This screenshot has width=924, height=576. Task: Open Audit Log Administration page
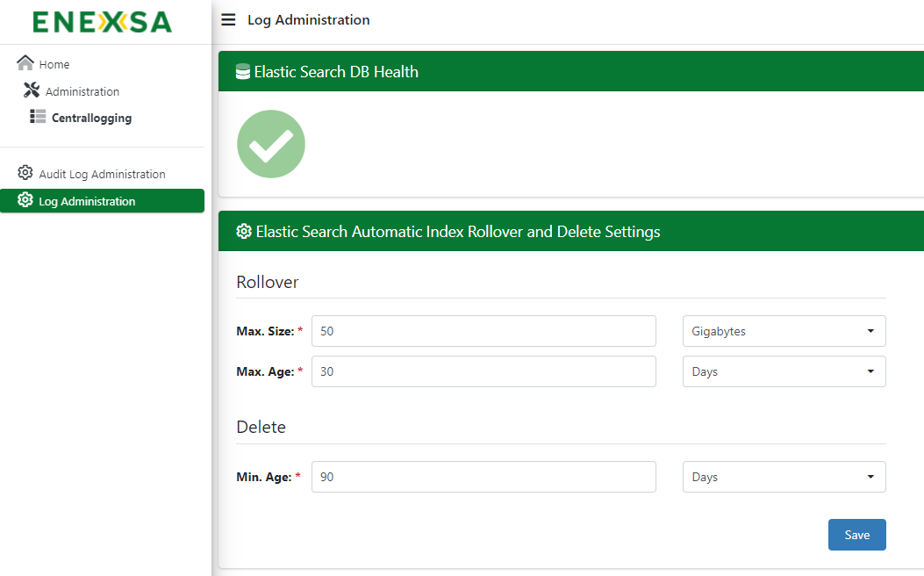point(102,174)
